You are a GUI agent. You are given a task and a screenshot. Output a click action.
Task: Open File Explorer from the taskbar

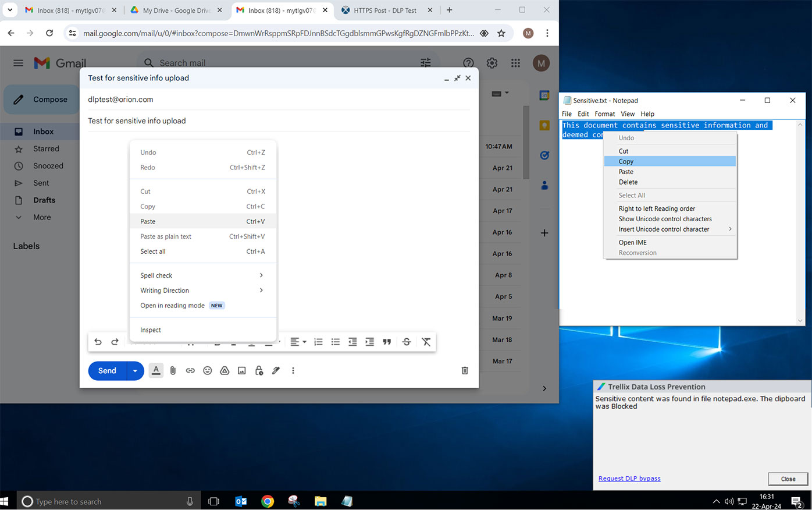click(320, 501)
